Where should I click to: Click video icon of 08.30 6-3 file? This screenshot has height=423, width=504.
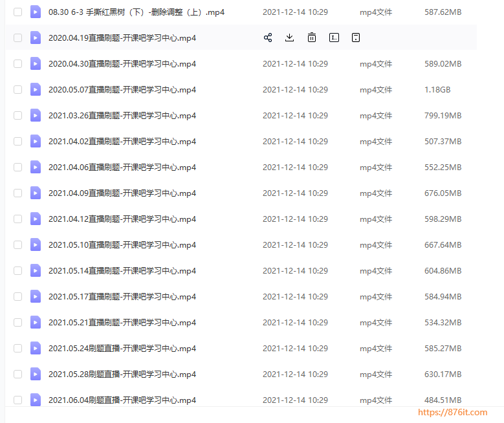pyautogui.click(x=36, y=12)
